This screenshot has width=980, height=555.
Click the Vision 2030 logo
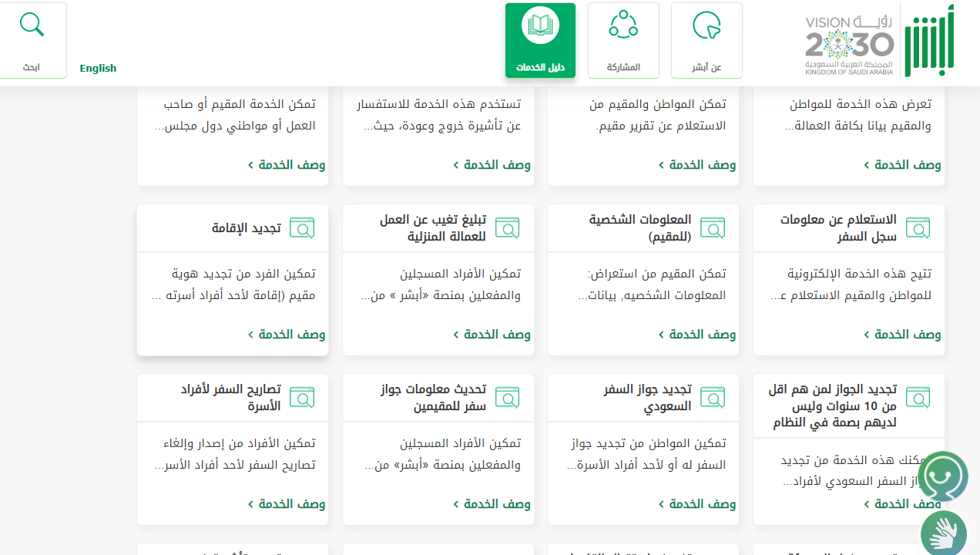coord(849,45)
